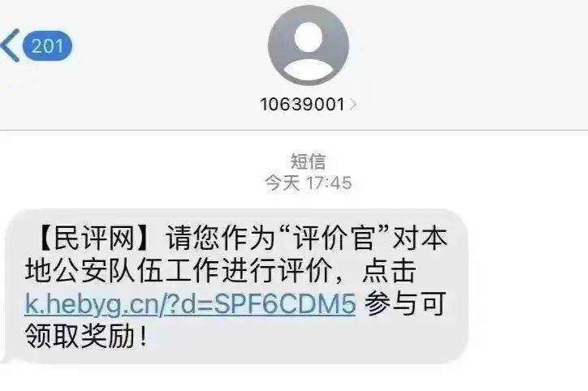588x391 pixels.
Task: Open the k.hebyg.cn/?d=SPF6CDM5 link
Action: pos(190,303)
